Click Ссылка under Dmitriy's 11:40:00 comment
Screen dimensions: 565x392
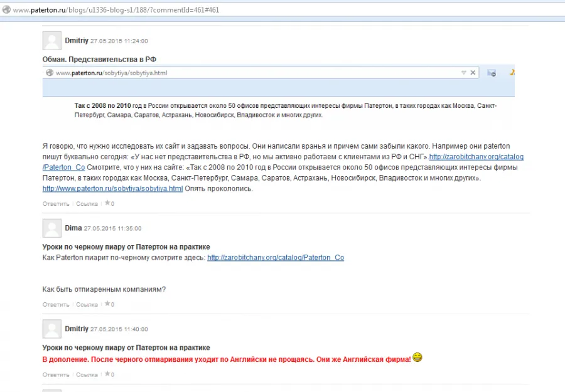click(x=87, y=374)
